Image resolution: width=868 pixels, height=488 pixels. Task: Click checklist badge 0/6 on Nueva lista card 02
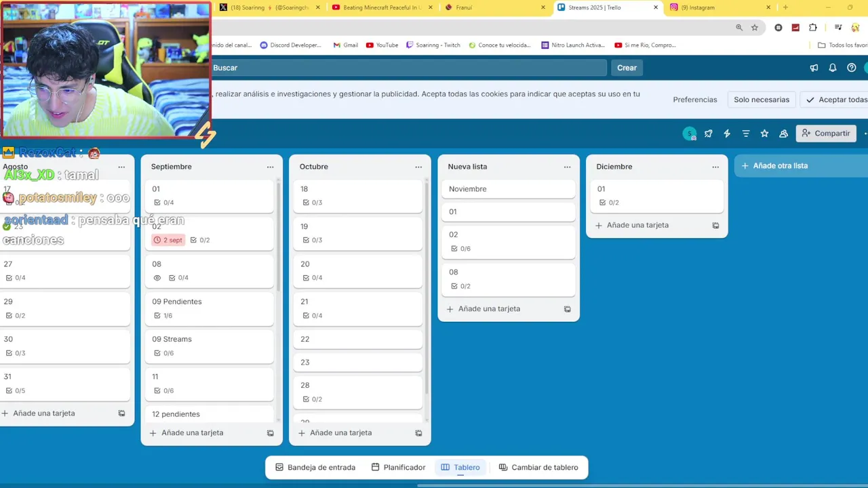pyautogui.click(x=460, y=249)
